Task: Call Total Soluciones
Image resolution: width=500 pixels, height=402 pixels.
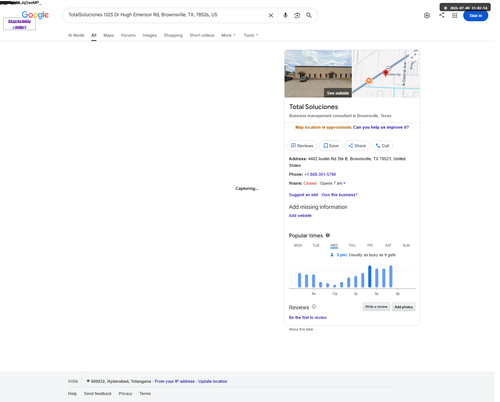Action: [x=382, y=146]
